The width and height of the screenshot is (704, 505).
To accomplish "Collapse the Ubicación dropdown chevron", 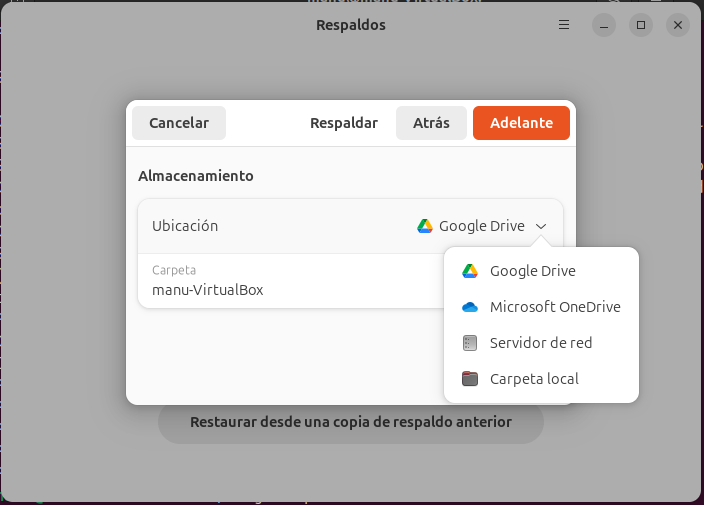I will pyautogui.click(x=541, y=226).
